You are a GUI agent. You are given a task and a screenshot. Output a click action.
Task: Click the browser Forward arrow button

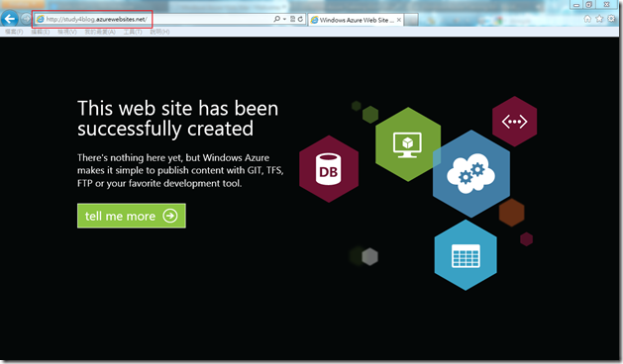coord(26,19)
